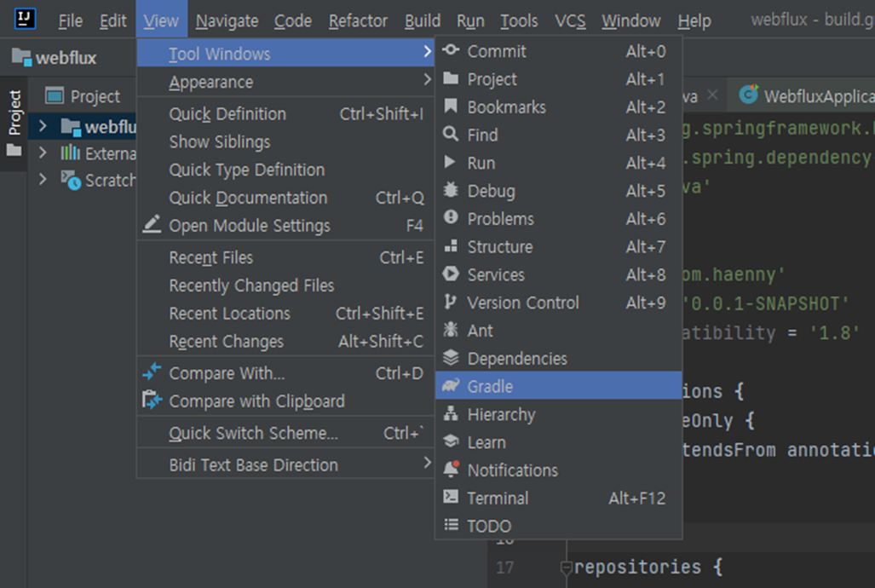Open the Code menu
This screenshot has width=875, height=588.
293,21
